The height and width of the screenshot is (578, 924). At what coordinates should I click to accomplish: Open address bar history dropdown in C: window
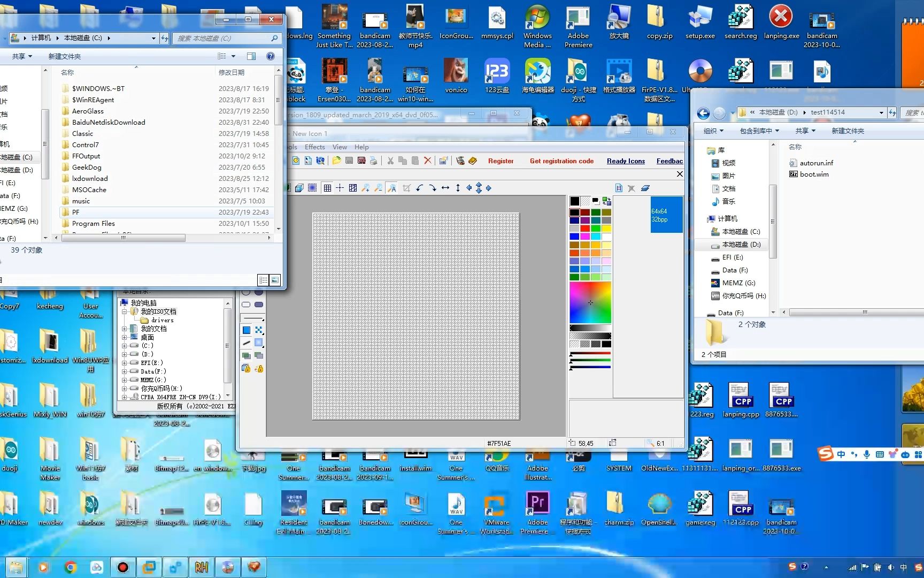pyautogui.click(x=153, y=38)
